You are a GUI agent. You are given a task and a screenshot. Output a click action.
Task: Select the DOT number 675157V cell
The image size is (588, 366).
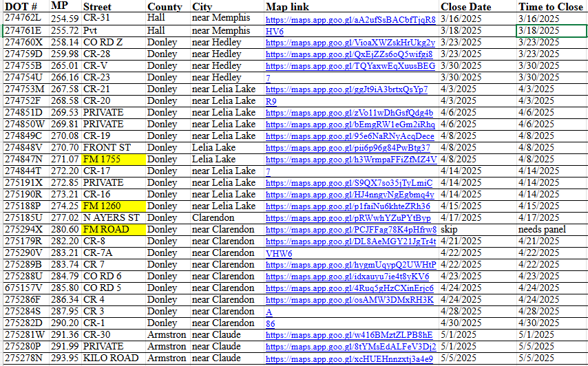tap(24, 288)
